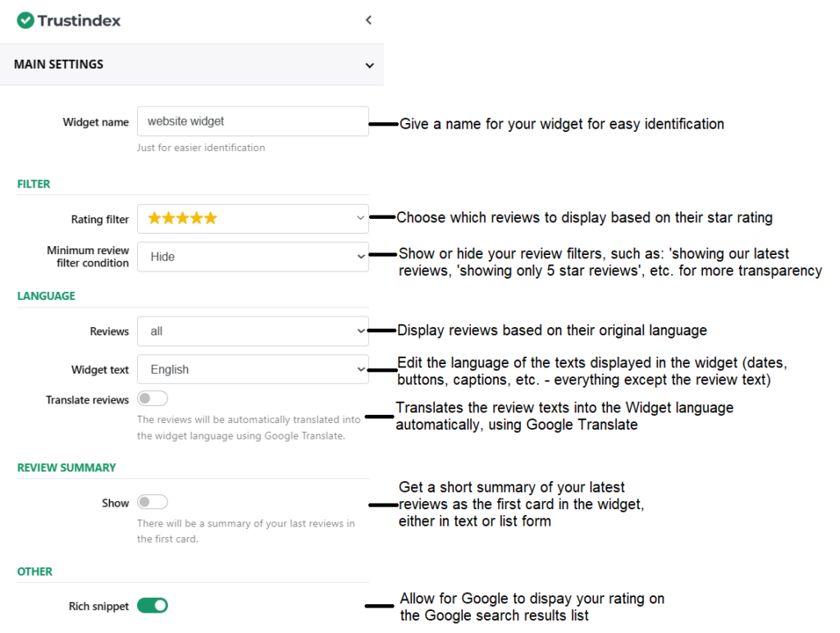Image resolution: width=840 pixels, height=633 pixels.
Task: Click the Main Settings header title
Action: [x=59, y=65]
